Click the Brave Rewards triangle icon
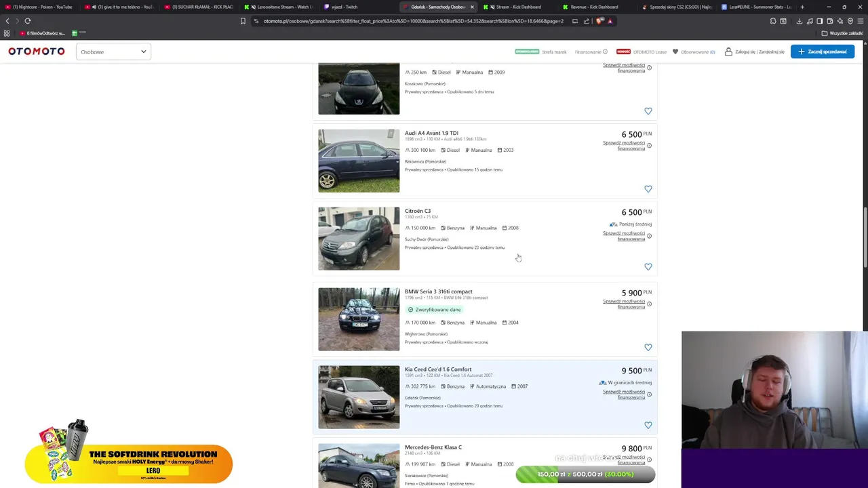 tap(610, 21)
